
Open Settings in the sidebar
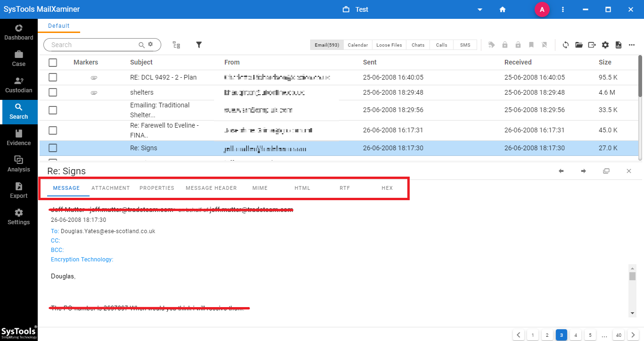[x=19, y=217]
